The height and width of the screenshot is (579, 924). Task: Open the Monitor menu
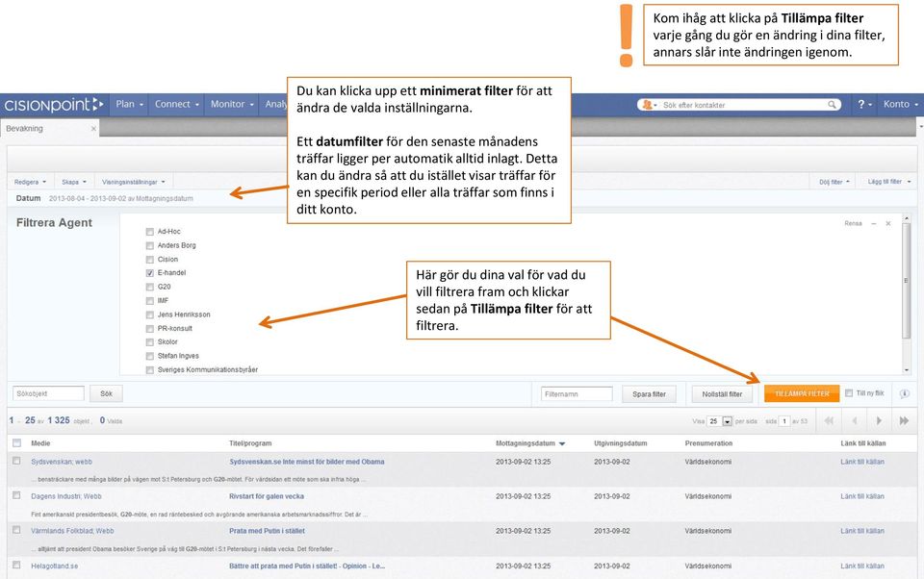tap(232, 104)
